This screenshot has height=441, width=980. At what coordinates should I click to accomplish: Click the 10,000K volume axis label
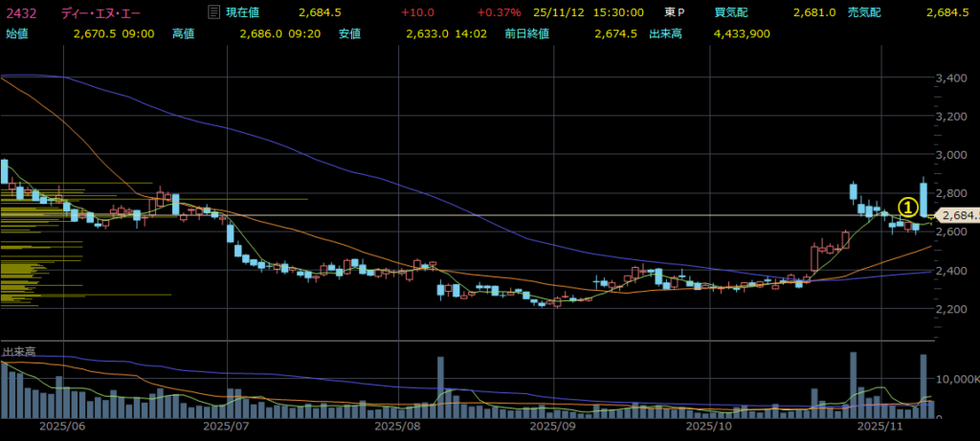pyautogui.click(x=958, y=380)
